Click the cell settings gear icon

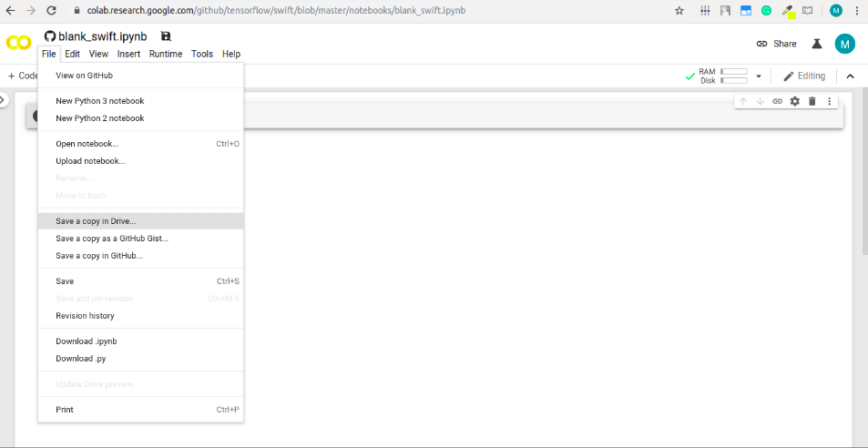794,101
